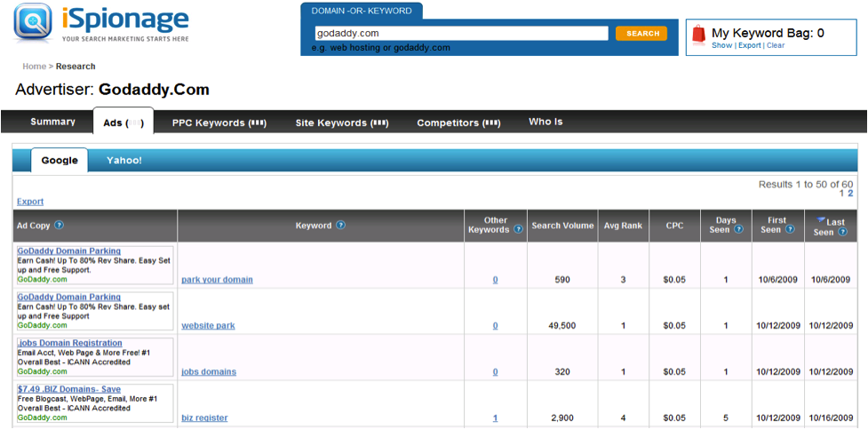The image size is (868, 429).
Task: Click GoDaddy.com URL in .jobs ad
Action: [42, 371]
